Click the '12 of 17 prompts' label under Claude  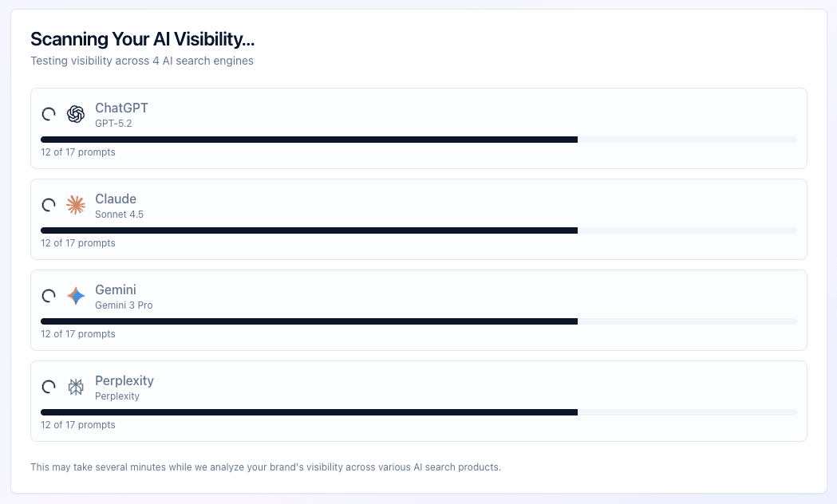77,243
